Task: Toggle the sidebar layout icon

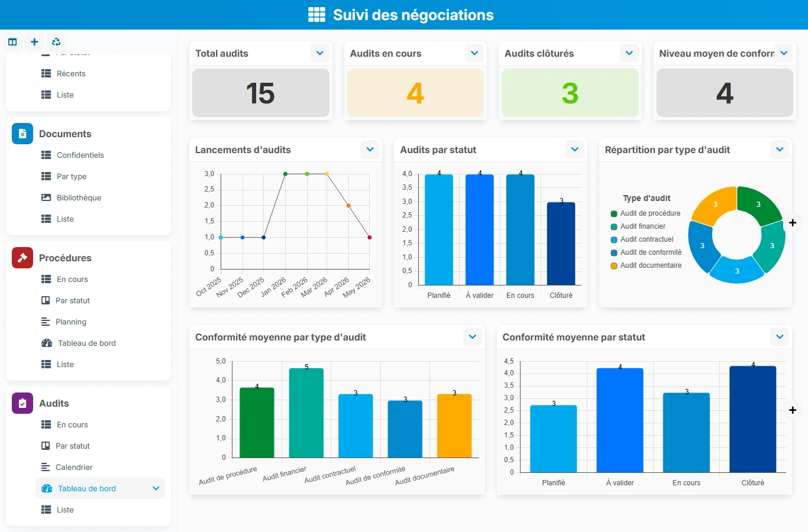Action: pyautogui.click(x=12, y=42)
